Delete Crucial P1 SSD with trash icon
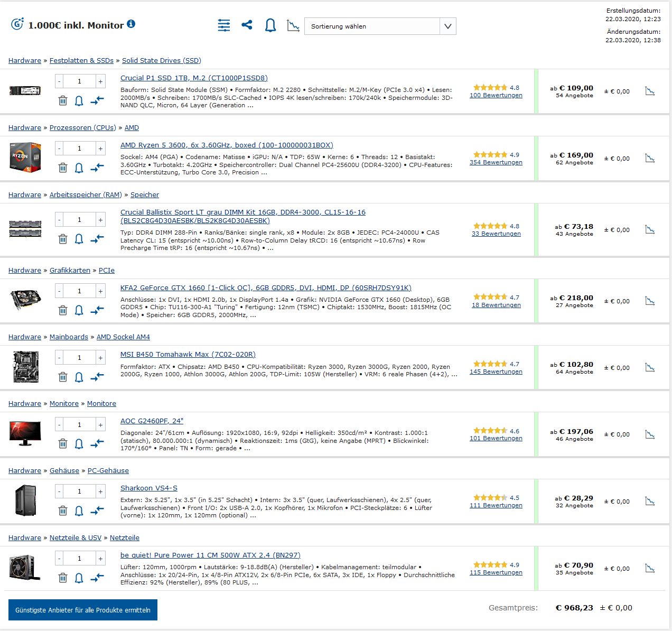Screen dimensions: 672x631 [x=63, y=100]
